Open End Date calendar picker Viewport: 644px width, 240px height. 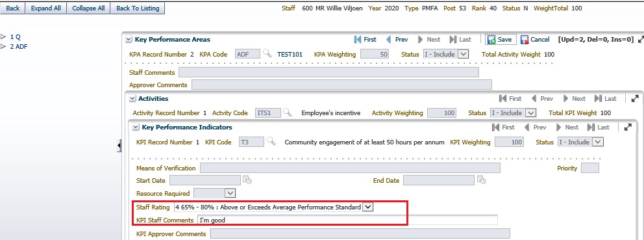click(x=481, y=180)
